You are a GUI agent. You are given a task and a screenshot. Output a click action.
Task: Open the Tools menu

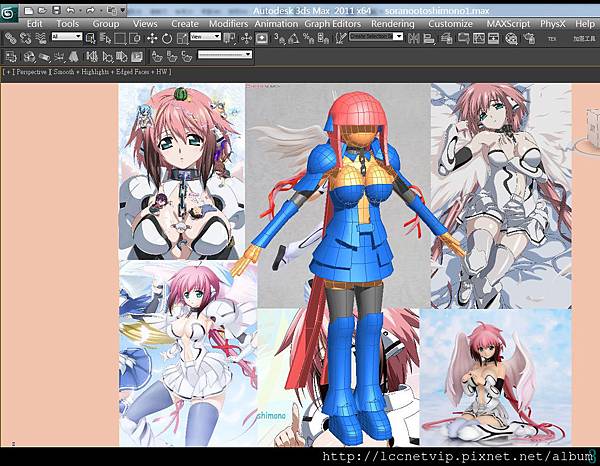[67, 24]
